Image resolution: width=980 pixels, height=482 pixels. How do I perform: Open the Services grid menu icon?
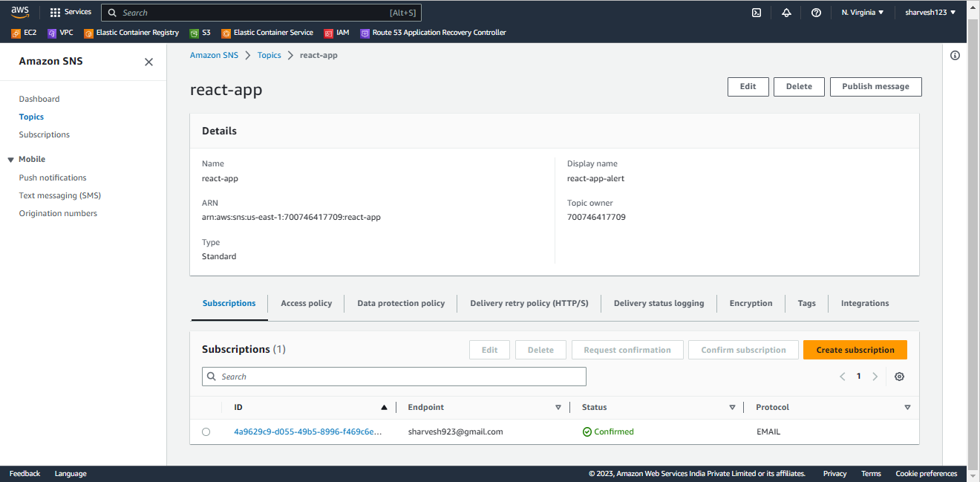[x=54, y=12]
